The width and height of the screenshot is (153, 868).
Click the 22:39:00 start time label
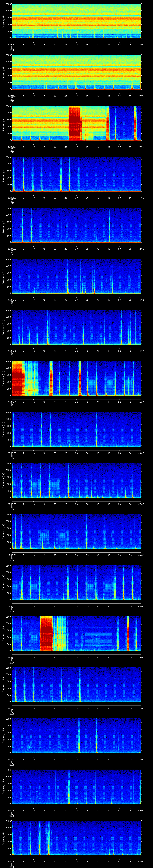coord(12,147)
